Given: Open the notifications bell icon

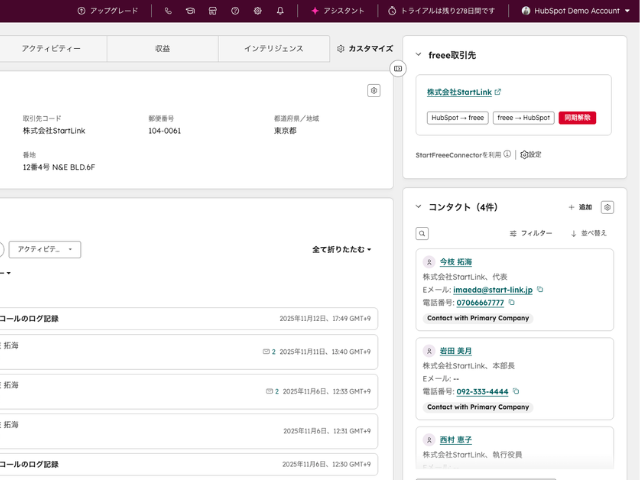Looking at the screenshot, I should click(280, 11).
